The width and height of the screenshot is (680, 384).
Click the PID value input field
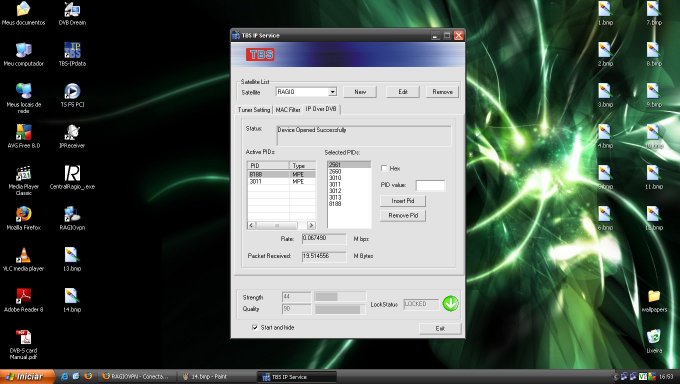(x=430, y=185)
